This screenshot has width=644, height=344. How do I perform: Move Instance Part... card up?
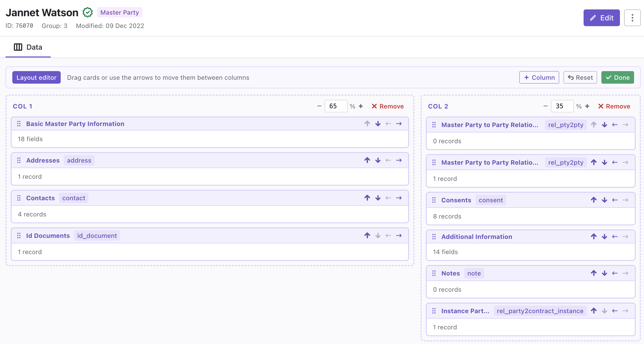[x=594, y=311]
